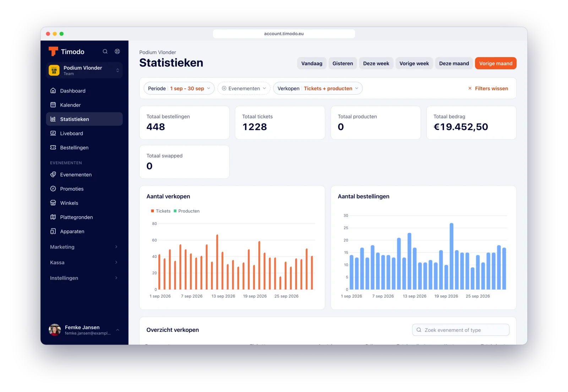This screenshot has height=392, width=568.
Task: Click the Totaal swapped 0 card
Action: (x=184, y=162)
